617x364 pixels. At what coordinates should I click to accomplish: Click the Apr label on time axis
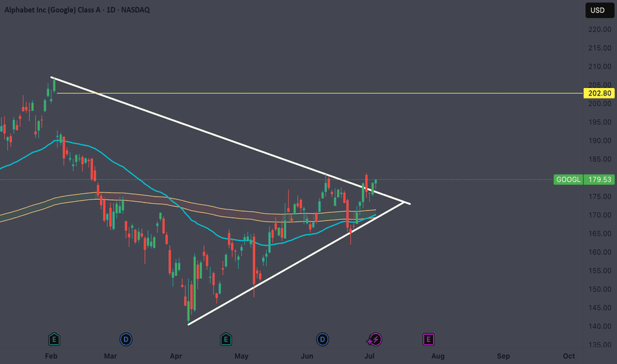click(x=176, y=356)
